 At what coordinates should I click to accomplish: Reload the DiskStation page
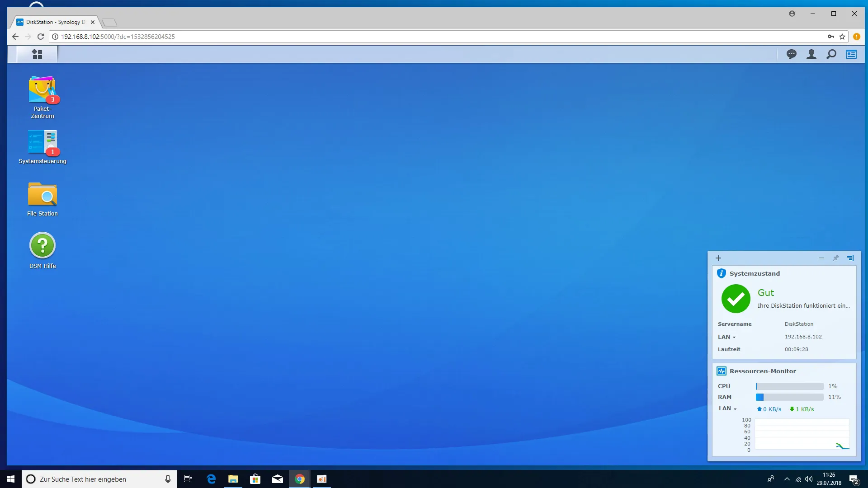coord(41,37)
